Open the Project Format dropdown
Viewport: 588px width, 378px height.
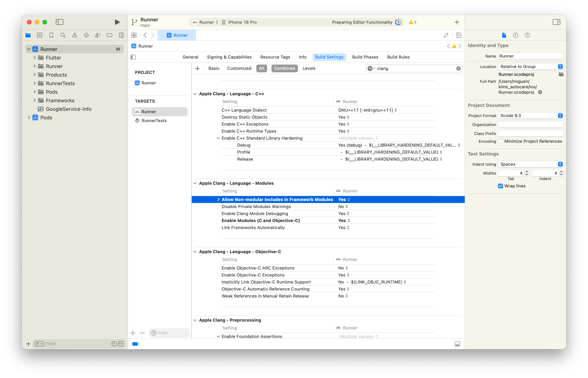[530, 116]
